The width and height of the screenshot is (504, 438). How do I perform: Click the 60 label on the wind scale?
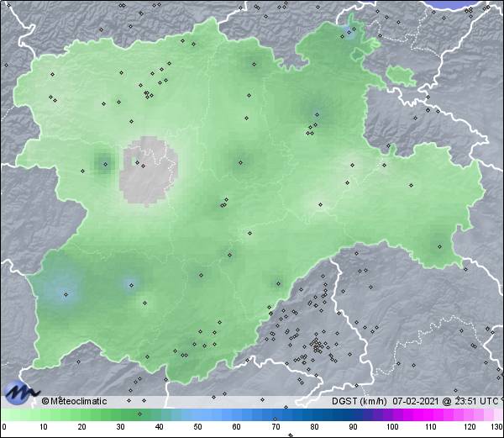(x=237, y=427)
